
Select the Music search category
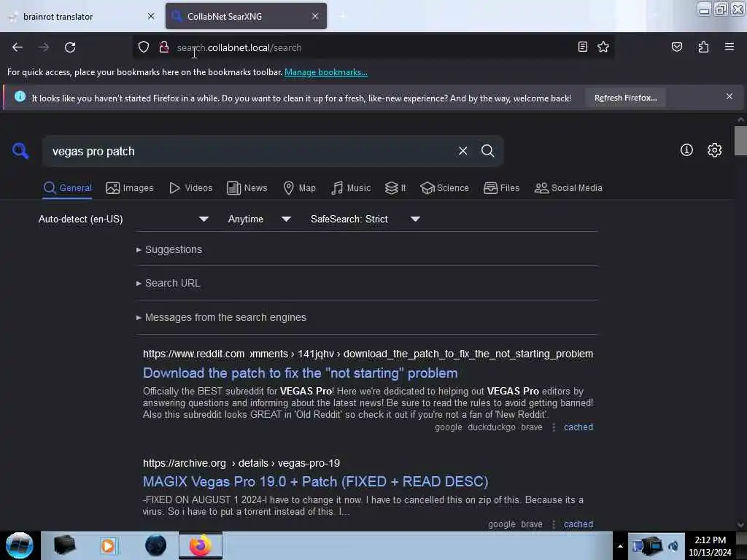[x=351, y=187]
